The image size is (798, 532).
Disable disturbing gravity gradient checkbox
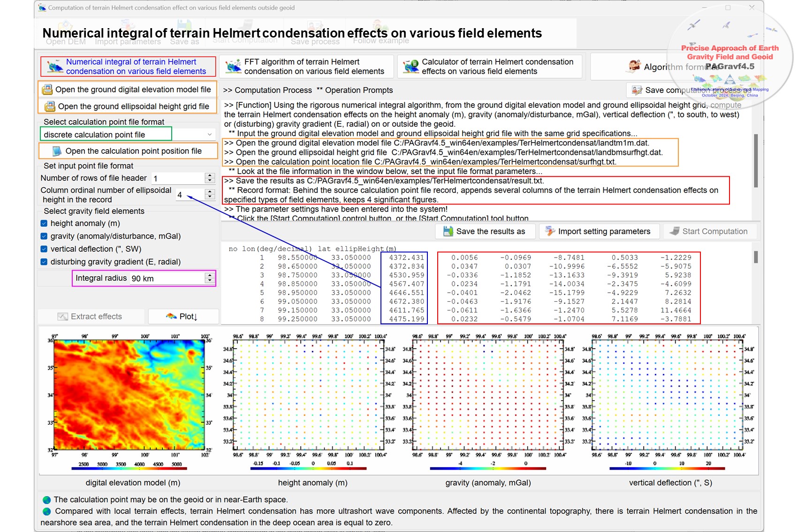click(x=44, y=262)
